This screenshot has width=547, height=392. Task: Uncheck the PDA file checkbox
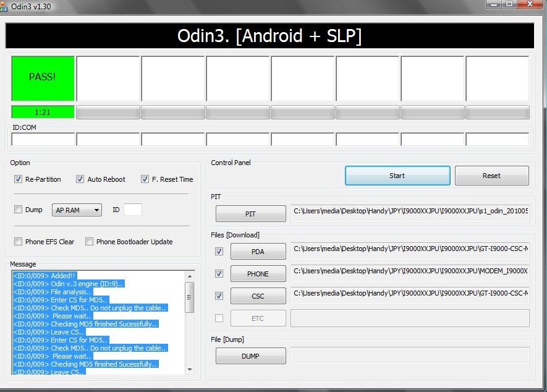[219, 251]
